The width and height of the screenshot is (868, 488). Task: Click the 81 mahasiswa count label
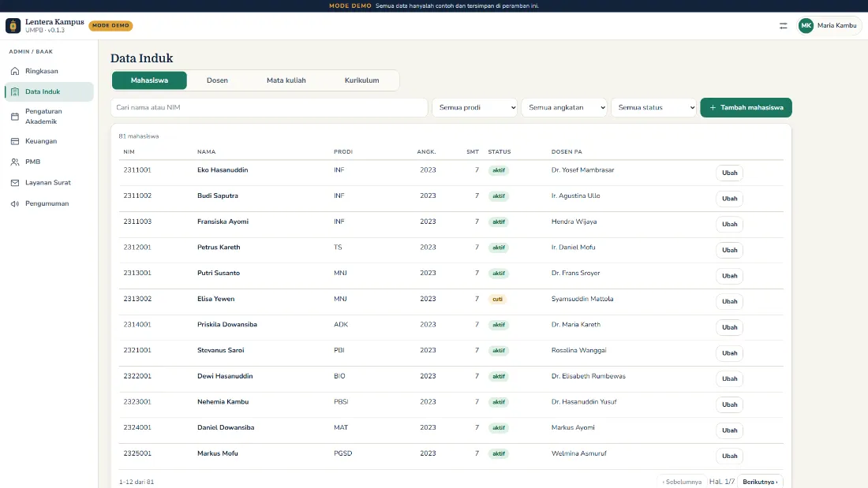pyautogui.click(x=138, y=136)
